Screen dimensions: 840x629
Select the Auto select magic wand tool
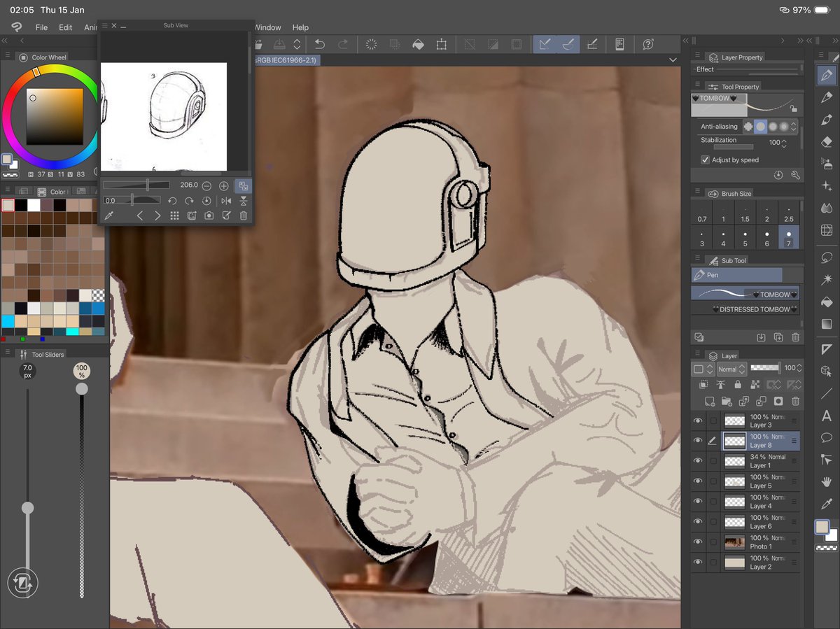(827, 279)
